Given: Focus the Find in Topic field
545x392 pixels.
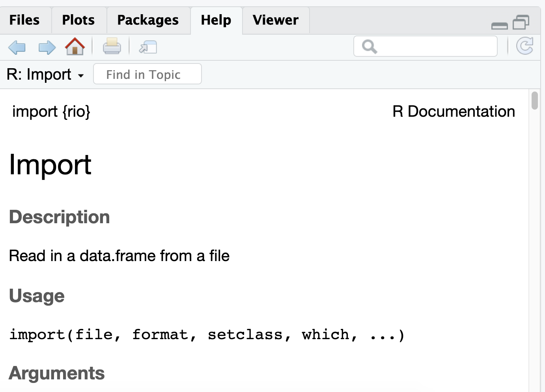Looking at the screenshot, I should pos(147,74).
